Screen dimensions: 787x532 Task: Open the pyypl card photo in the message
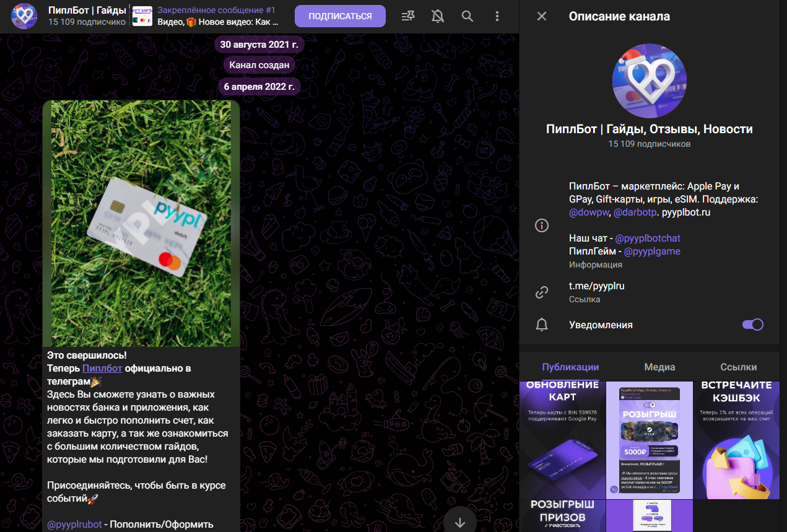141,224
